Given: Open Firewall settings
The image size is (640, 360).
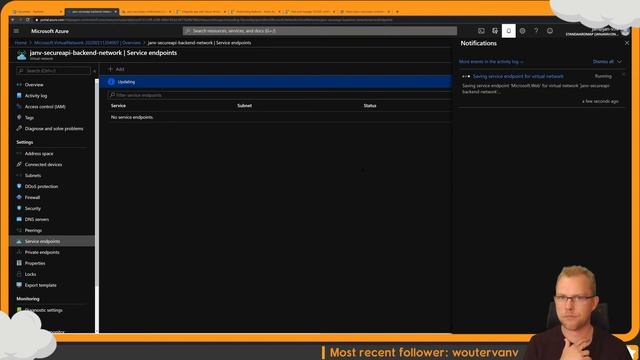Looking at the screenshot, I should pyautogui.click(x=32, y=198).
